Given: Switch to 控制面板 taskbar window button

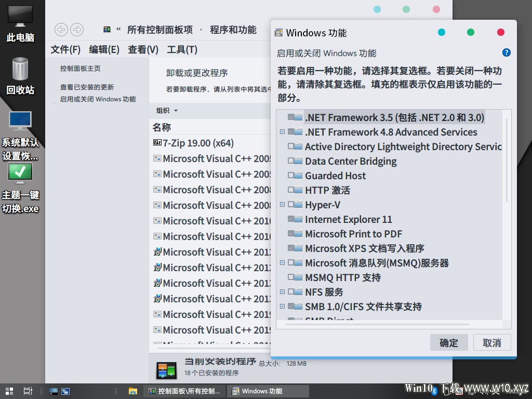Looking at the screenshot, I should (x=184, y=391).
